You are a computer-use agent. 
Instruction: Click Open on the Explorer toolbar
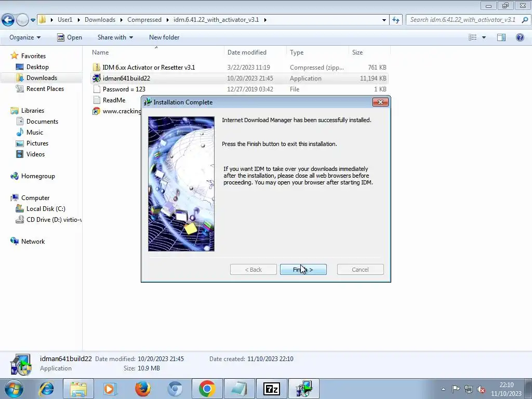(x=70, y=37)
